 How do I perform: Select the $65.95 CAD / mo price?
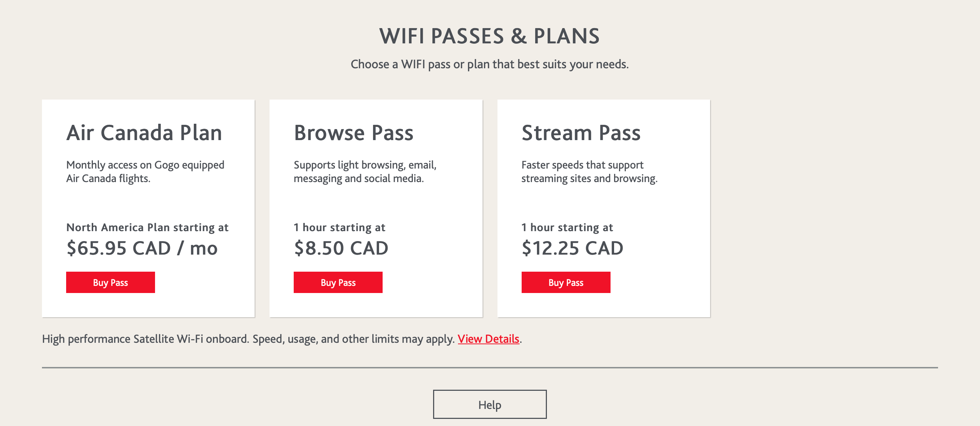click(142, 248)
